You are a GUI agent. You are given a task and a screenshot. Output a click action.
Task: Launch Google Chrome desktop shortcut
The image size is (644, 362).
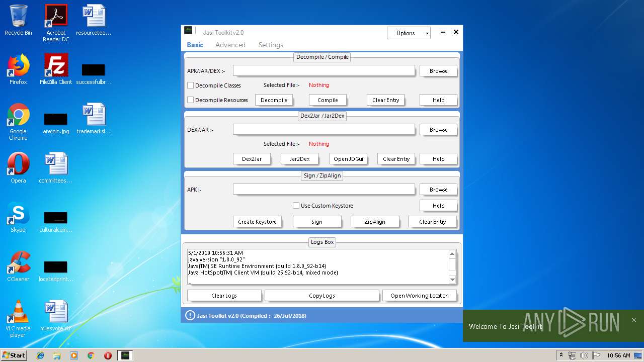pos(18,122)
